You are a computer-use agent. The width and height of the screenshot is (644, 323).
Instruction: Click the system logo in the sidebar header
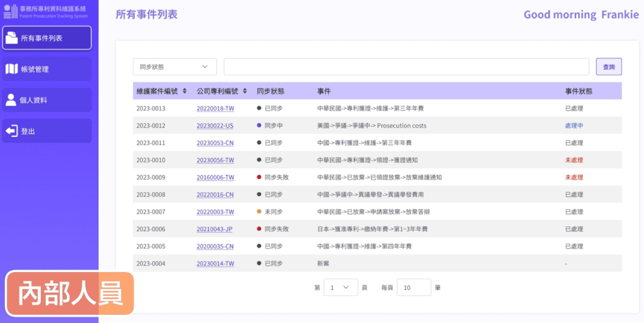tap(10, 12)
